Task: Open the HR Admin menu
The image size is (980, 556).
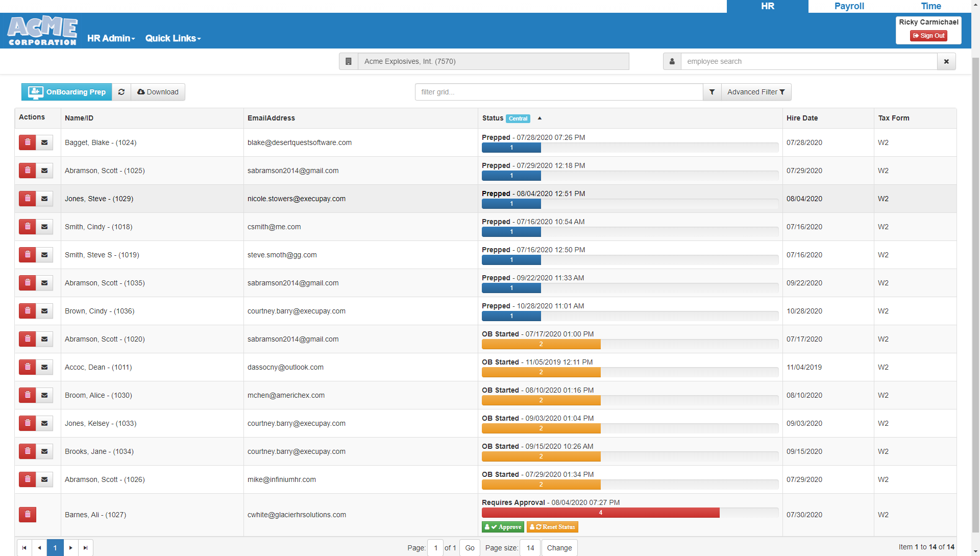Action: tap(111, 38)
